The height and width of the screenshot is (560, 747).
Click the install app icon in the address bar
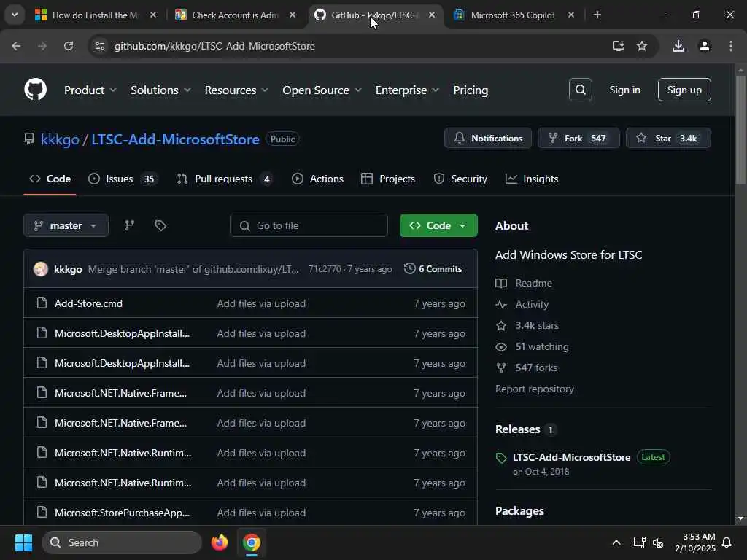point(619,46)
